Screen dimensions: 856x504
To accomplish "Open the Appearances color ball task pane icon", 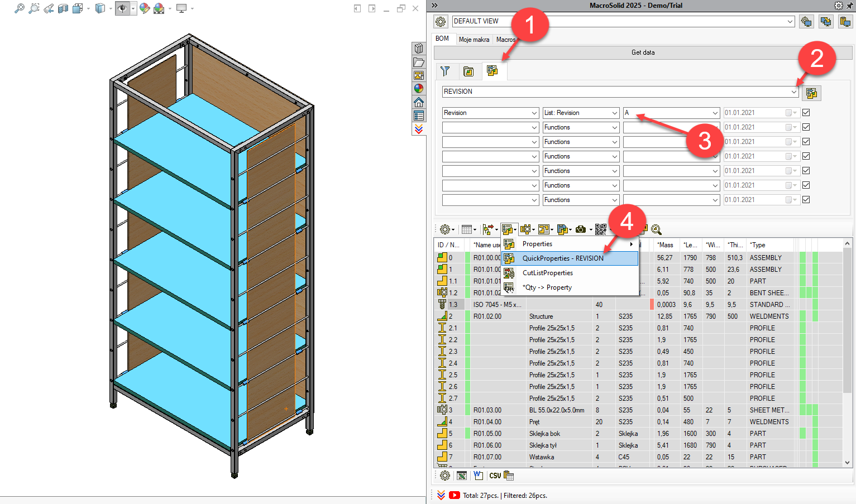I will pos(419,89).
